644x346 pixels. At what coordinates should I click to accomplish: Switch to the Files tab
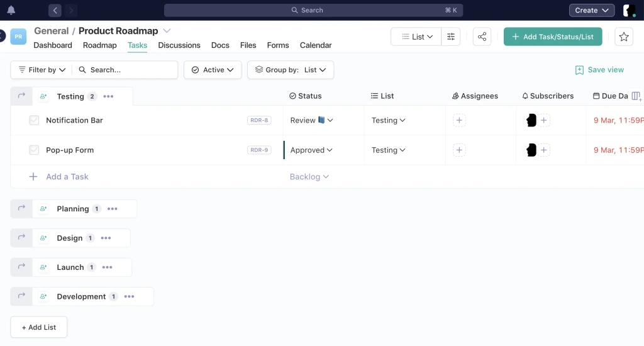[x=248, y=45]
